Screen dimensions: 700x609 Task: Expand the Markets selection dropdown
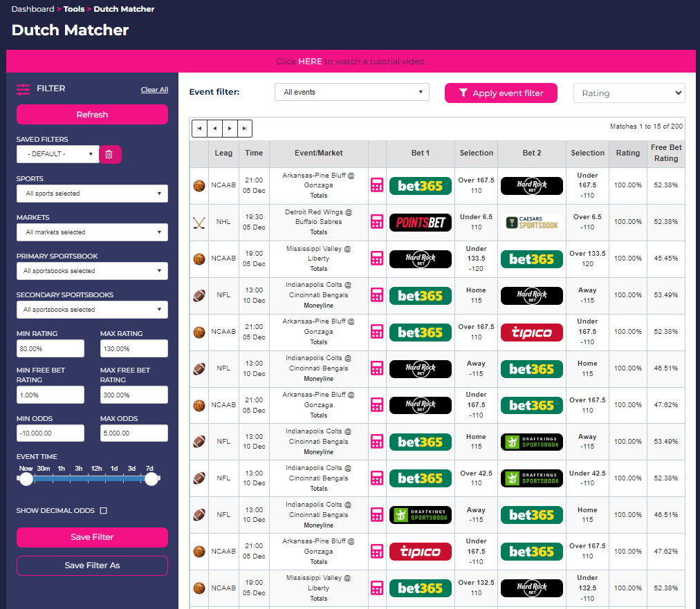[93, 232]
